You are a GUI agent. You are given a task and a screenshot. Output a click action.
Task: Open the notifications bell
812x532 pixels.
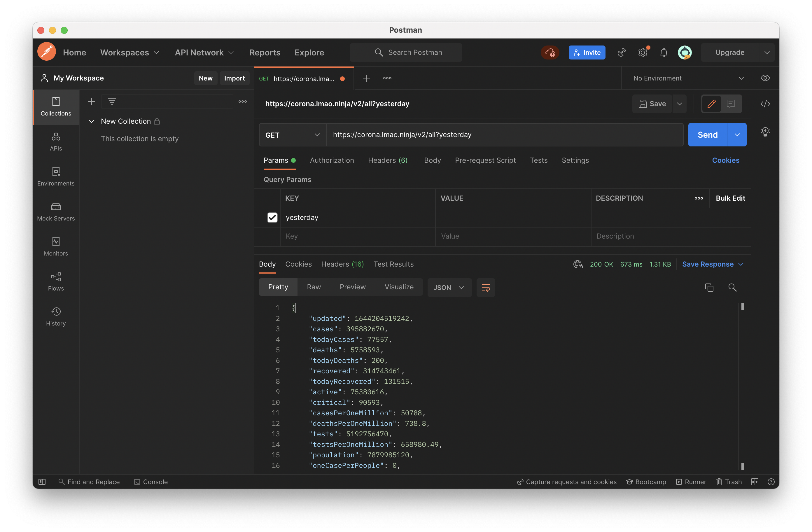pyautogui.click(x=663, y=52)
